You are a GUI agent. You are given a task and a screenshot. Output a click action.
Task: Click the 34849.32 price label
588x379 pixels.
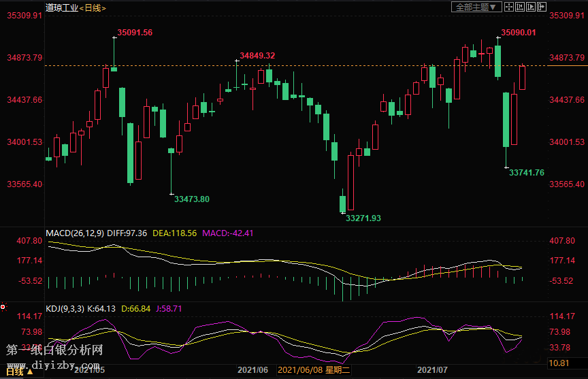[x=257, y=56]
